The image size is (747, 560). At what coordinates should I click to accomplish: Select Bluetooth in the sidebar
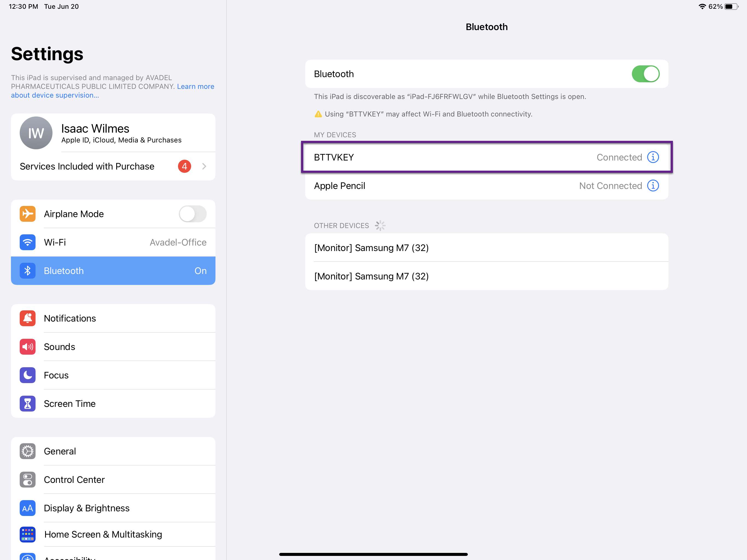[113, 270]
